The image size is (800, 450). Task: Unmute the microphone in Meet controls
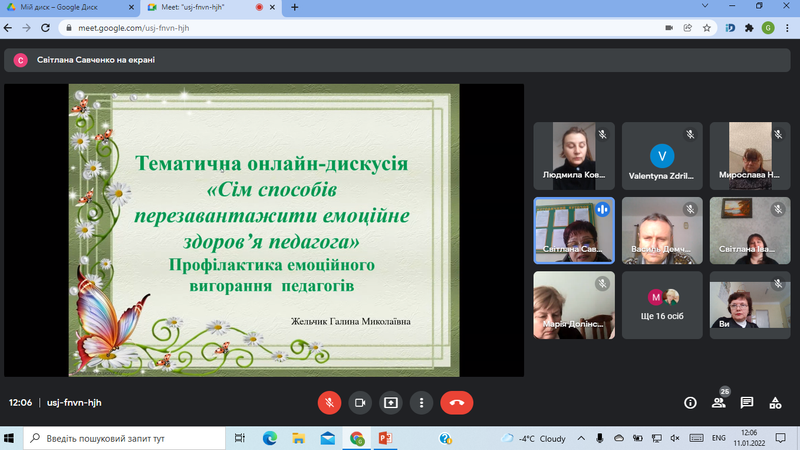coord(329,403)
